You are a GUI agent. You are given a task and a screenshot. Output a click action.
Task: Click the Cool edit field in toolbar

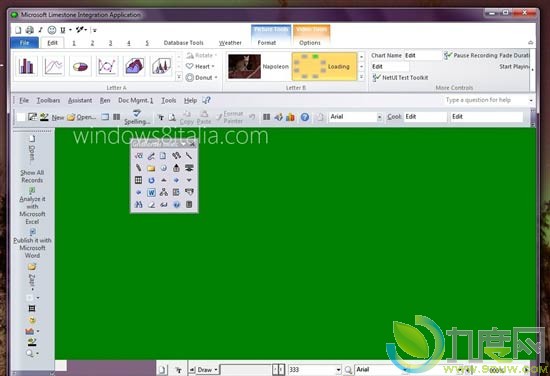[x=425, y=117]
